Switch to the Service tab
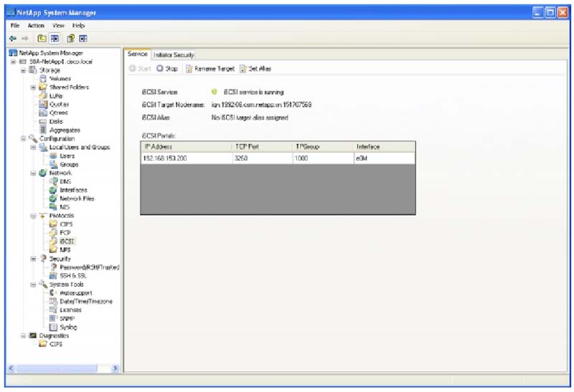The height and width of the screenshot is (392, 574). [137, 54]
